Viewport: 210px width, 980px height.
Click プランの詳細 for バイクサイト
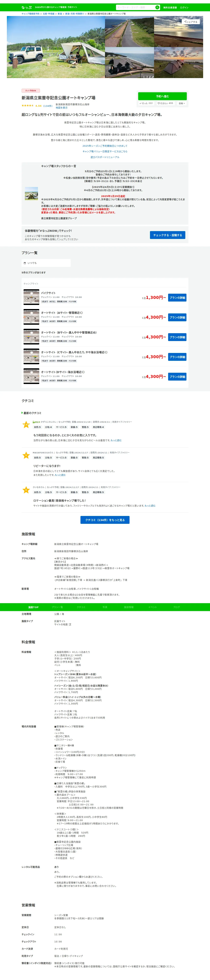coord(177,298)
